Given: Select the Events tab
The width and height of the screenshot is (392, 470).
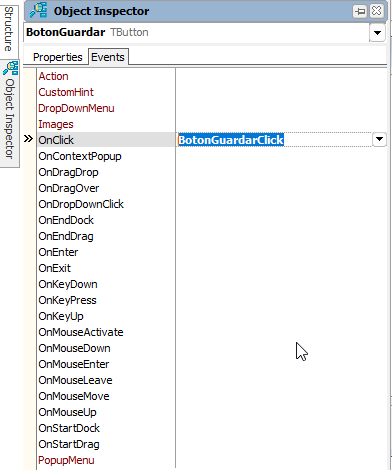Looking at the screenshot, I should 108,57.
